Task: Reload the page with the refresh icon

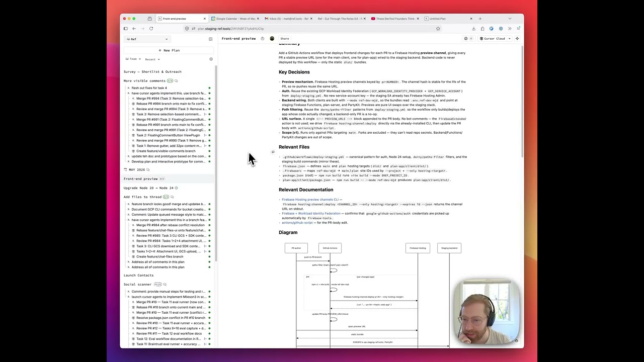Action: (x=151, y=29)
